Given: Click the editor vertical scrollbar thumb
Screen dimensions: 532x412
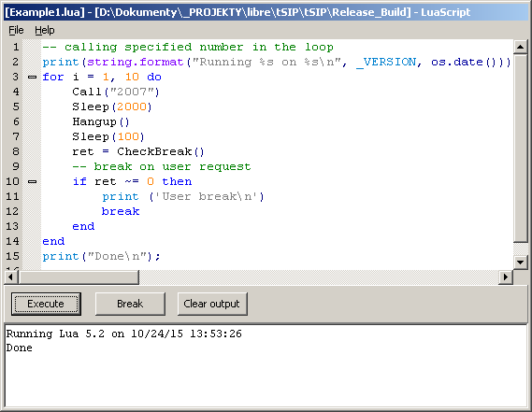Looking at the screenshot, I should coord(520,149).
